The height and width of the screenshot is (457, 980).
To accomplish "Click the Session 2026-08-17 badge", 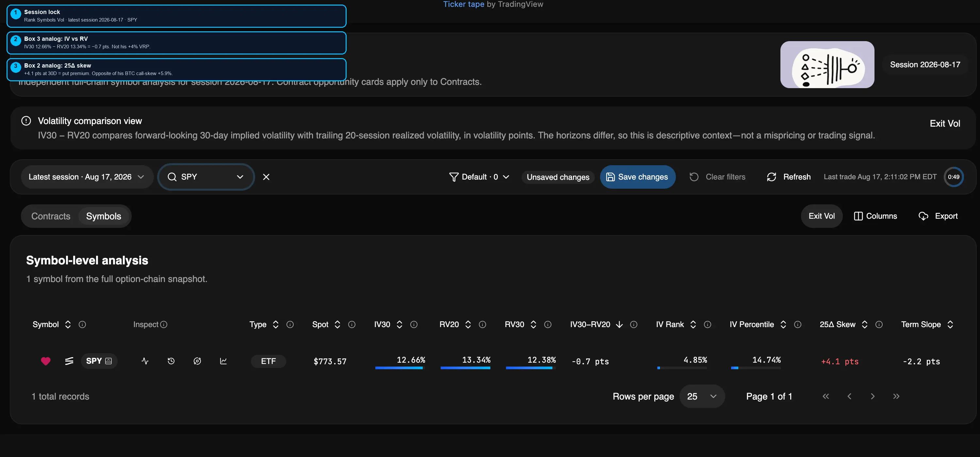I will click(925, 65).
